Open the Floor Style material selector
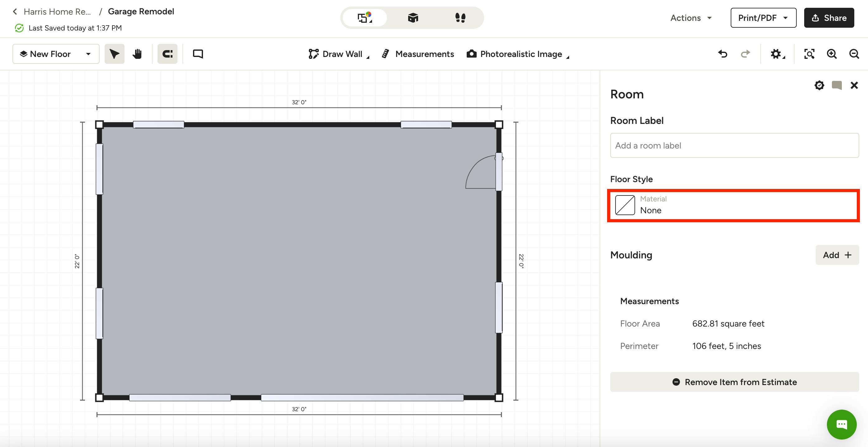 pyautogui.click(x=734, y=205)
